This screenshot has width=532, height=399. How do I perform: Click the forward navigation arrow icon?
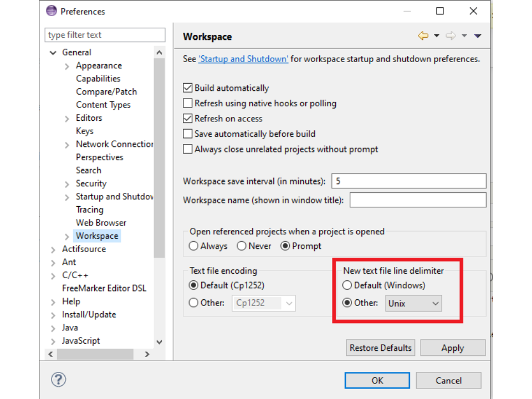(451, 36)
